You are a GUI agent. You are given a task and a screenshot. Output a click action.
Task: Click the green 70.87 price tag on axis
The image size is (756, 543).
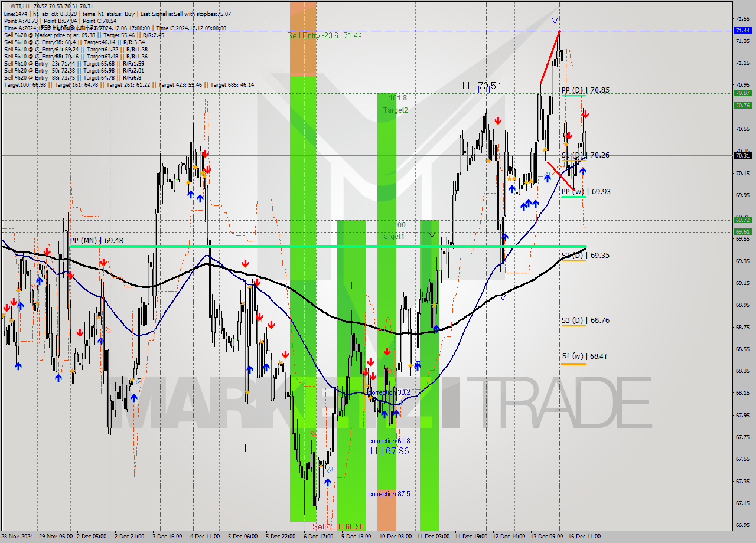[742, 93]
